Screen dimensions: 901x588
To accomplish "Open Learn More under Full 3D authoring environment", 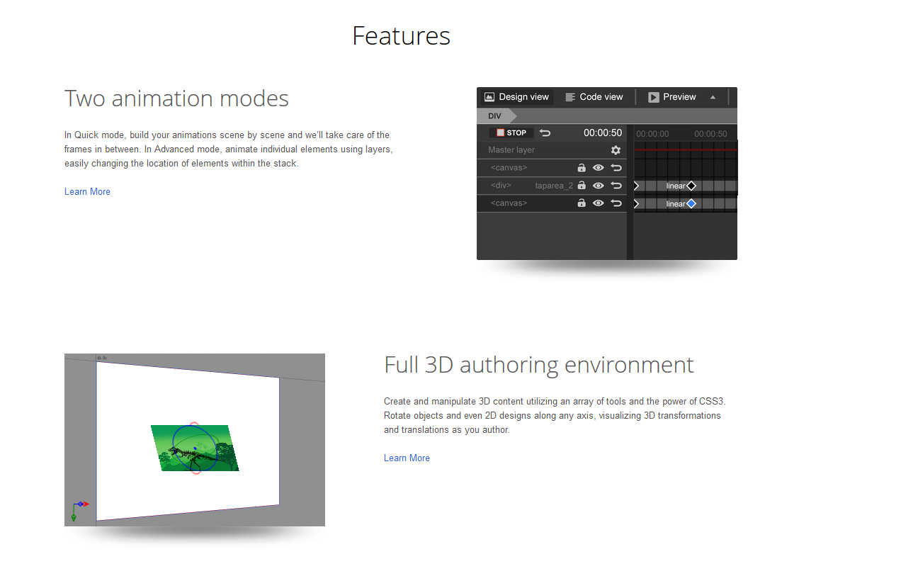I will click(407, 458).
